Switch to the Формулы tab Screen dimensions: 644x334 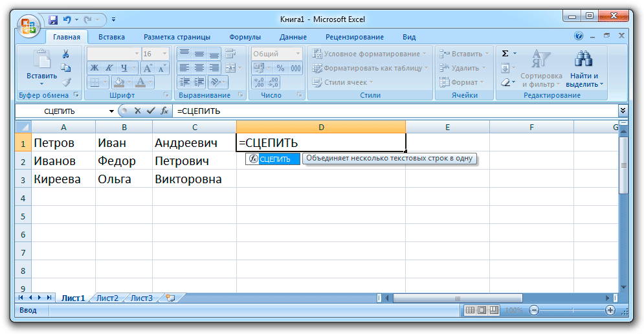click(x=245, y=37)
